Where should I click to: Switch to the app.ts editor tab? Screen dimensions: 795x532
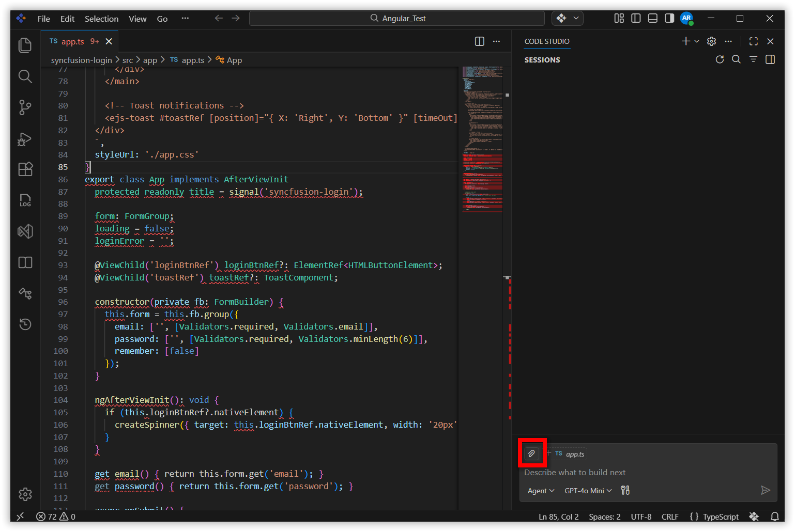[x=72, y=41]
